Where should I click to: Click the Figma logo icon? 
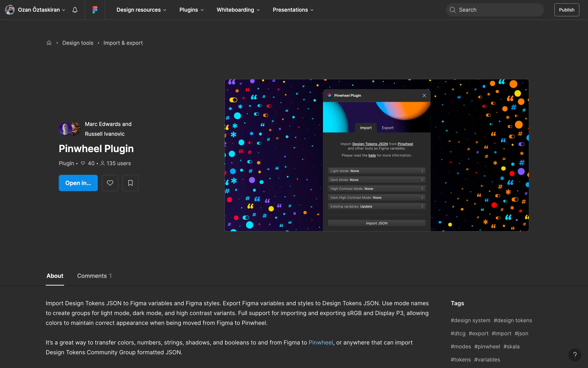(x=95, y=10)
